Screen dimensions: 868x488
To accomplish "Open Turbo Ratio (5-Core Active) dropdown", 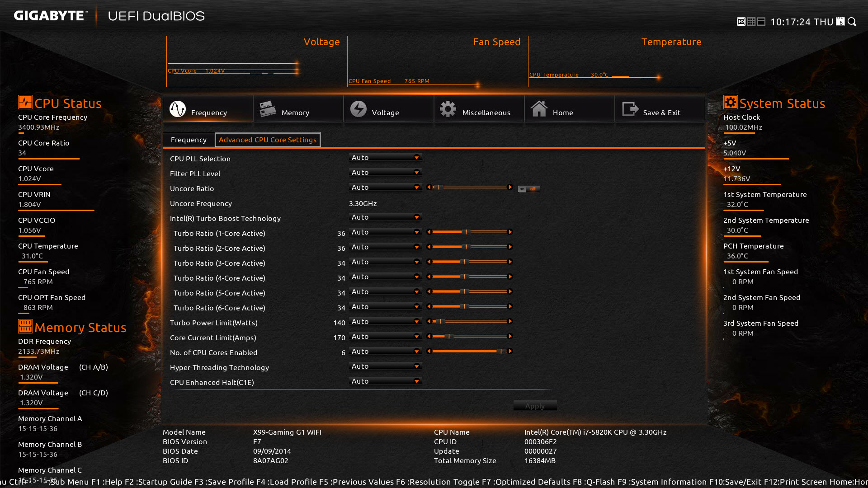I will click(385, 291).
